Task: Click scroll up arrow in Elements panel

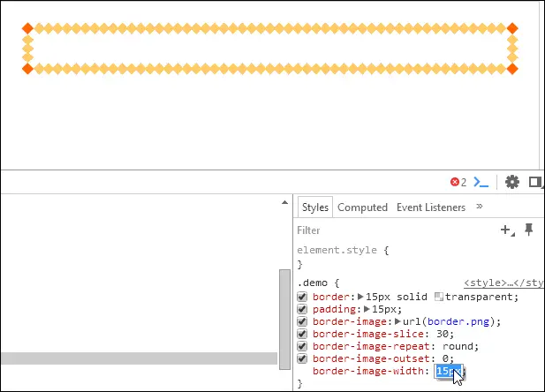Action: coord(284,202)
